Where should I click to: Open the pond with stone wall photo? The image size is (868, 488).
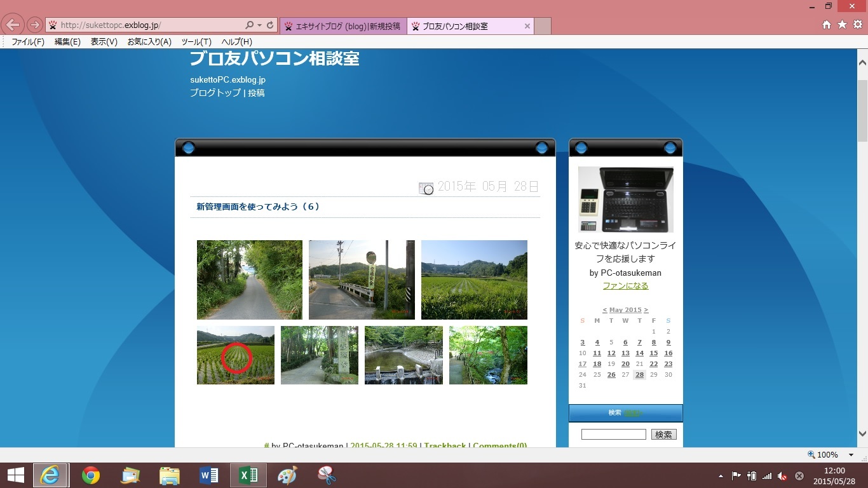point(403,355)
